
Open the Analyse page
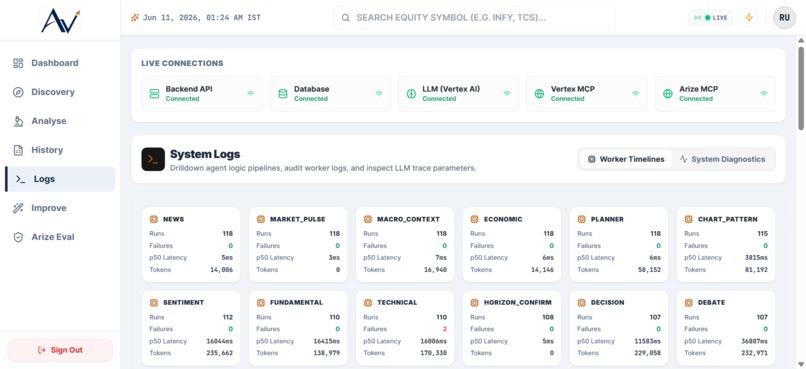[x=60, y=121]
